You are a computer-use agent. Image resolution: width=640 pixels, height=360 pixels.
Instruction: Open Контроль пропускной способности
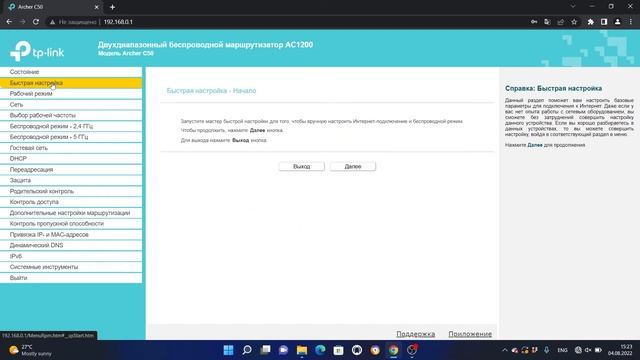point(71,223)
